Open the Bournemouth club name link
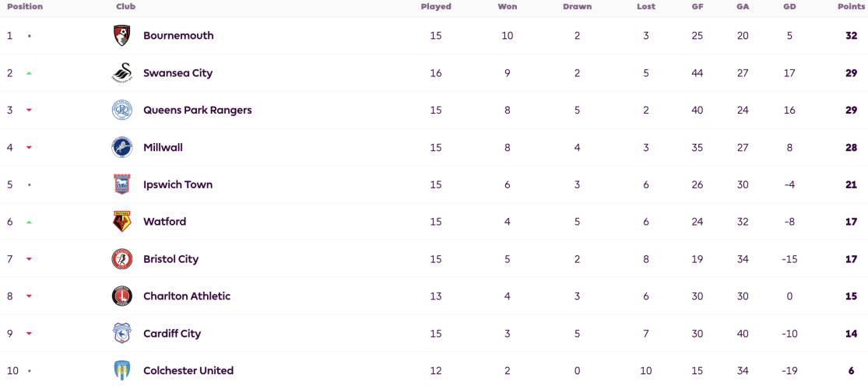Image resolution: width=868 pixels, height=389 pixels. [x=178, y=36]
